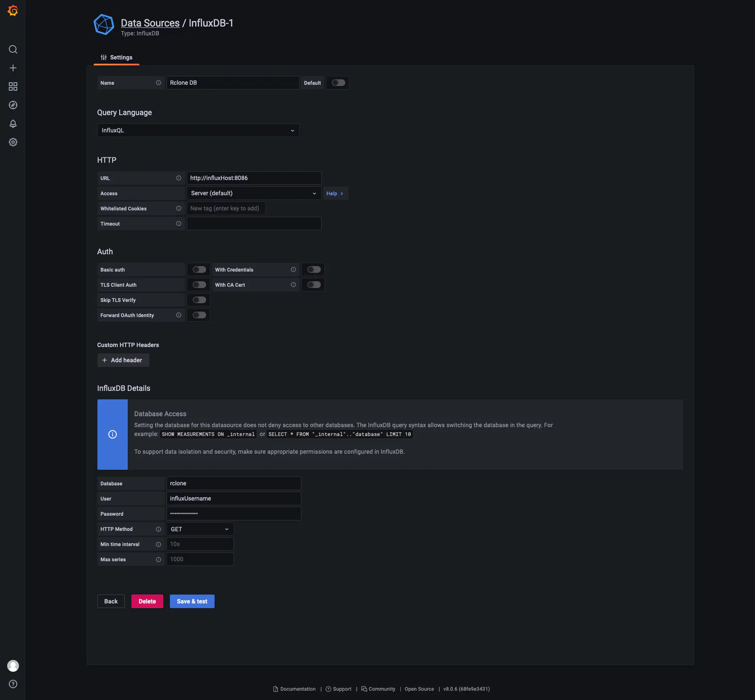Viewport: 755px width, 700px height.
Task: Open the Configuration gear icon
Action: coord(13,142)
